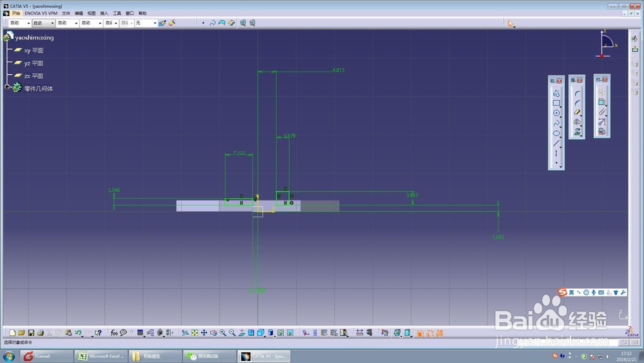Select the zx 平面 tree item
Screen dimensions: 644x363
33,76
